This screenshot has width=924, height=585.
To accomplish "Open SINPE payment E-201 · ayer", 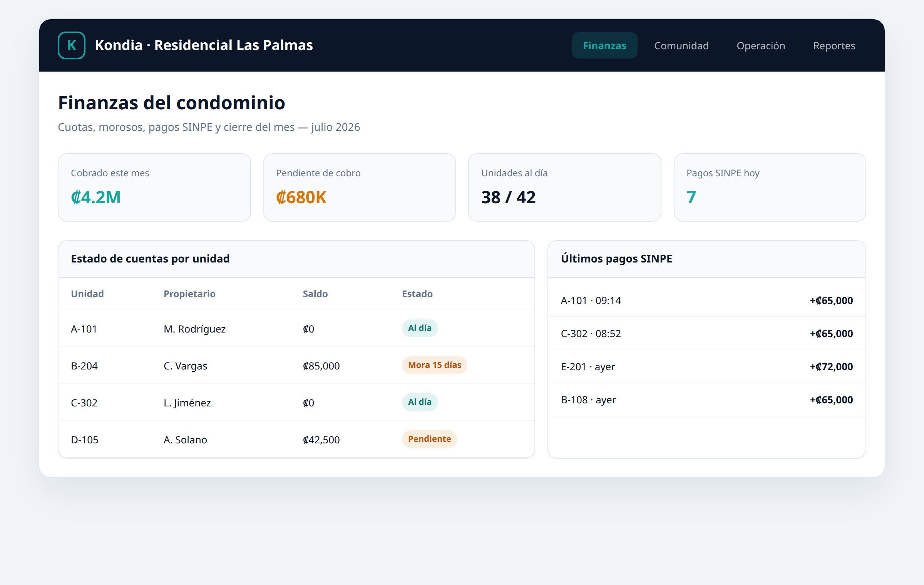I will point(707,367).
